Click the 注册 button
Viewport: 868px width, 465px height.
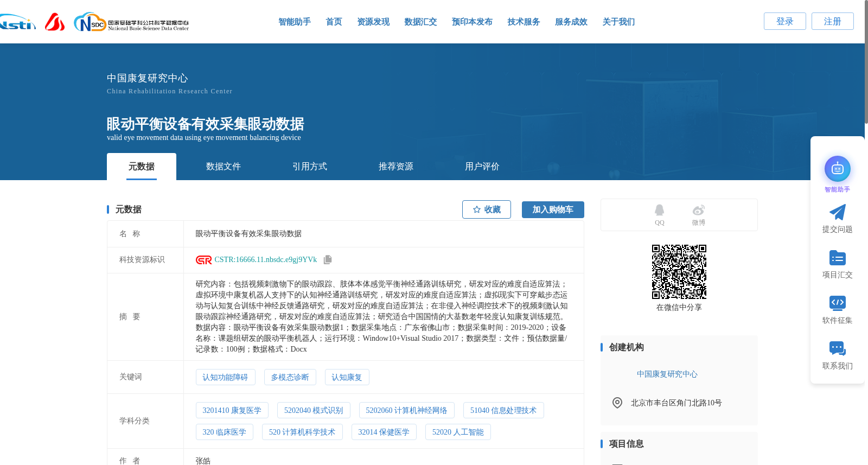[x=833, y=21]
